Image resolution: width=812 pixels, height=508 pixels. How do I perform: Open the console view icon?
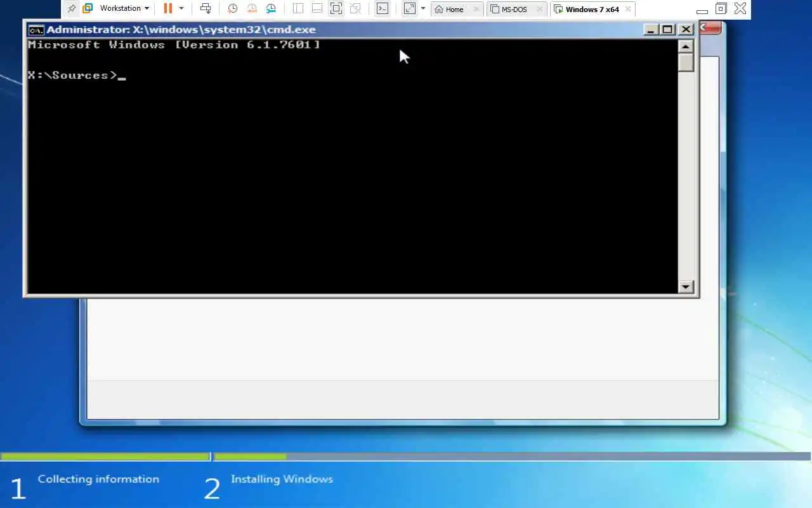coord(382,9)
